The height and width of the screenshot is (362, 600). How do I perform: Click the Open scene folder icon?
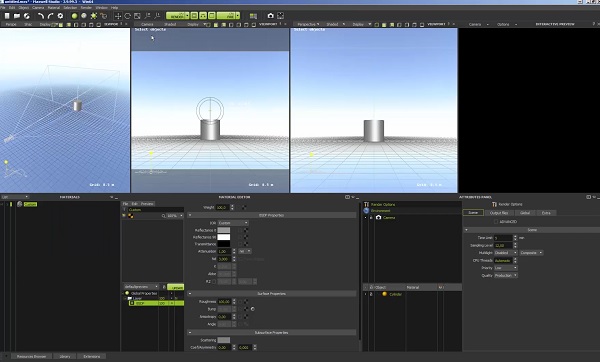coord(17,16)
